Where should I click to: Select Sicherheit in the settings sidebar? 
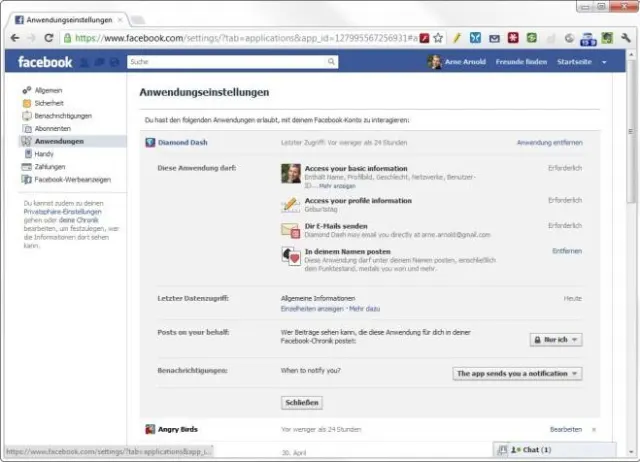49,103
